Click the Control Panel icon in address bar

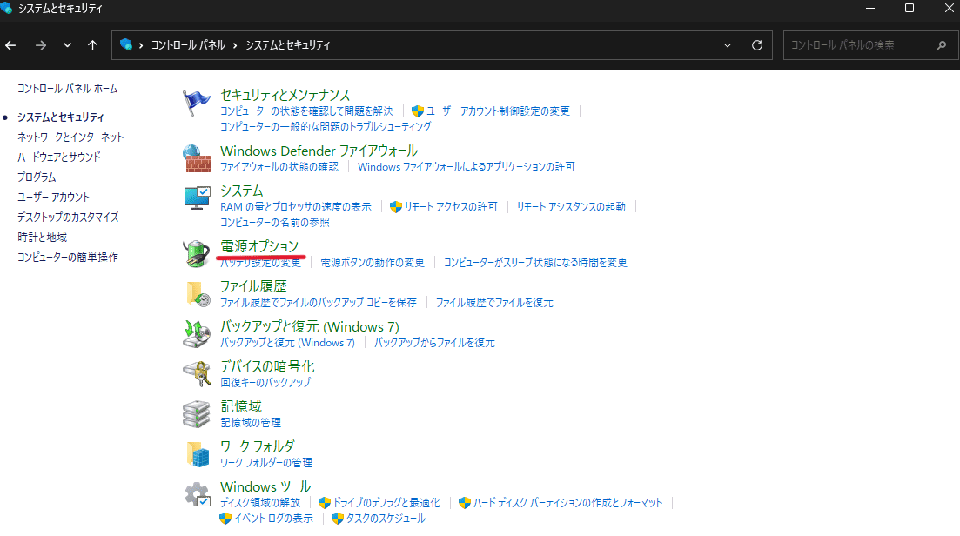[x=126, y=44]
